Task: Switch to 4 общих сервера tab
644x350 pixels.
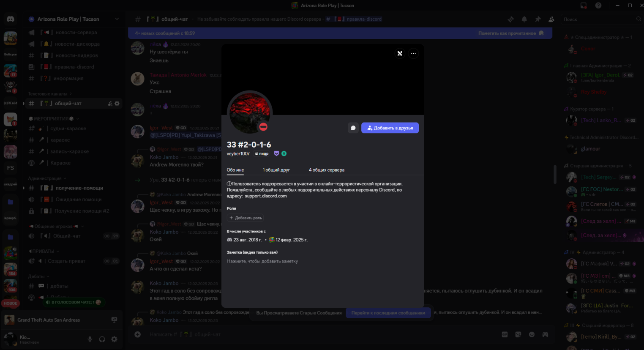Action: click(327, 170)
